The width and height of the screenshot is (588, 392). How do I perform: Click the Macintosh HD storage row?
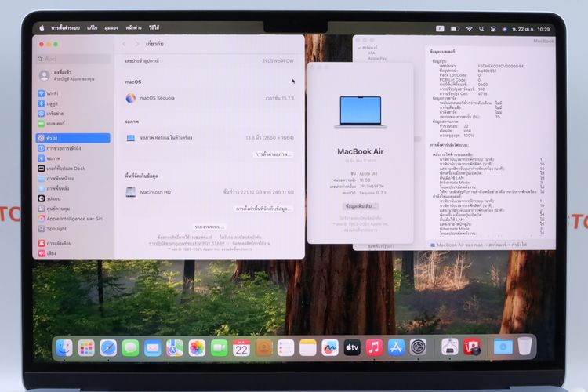[x=209, y=192]
